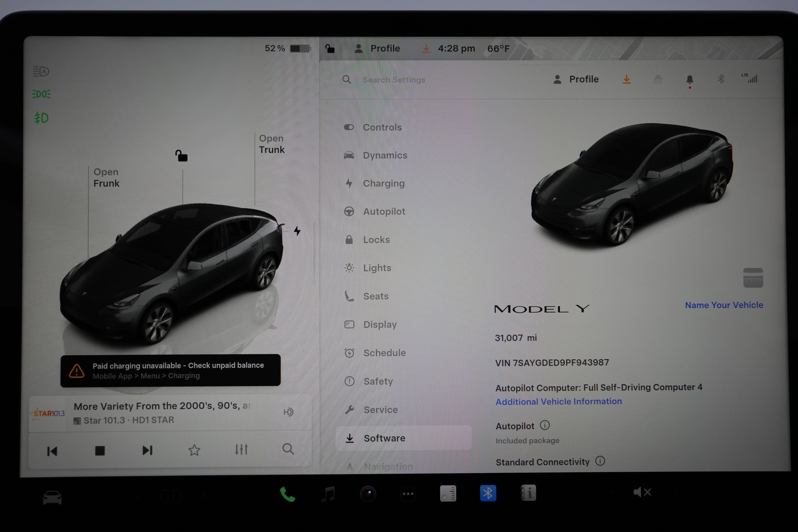Image resolution: width=798 pixels, height=532 pixels.
Task: Favorite the current song with the star
Action: pos(194,450)
